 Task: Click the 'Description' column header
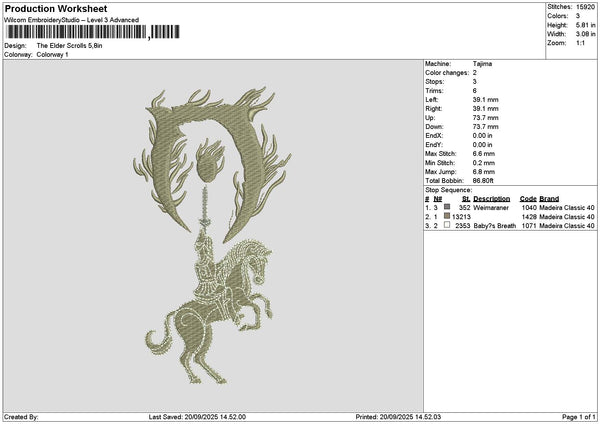492,199
